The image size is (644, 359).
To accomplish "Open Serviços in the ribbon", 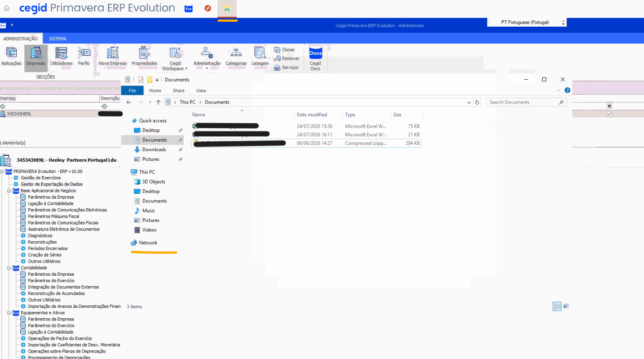I will [x=286, y=67].
